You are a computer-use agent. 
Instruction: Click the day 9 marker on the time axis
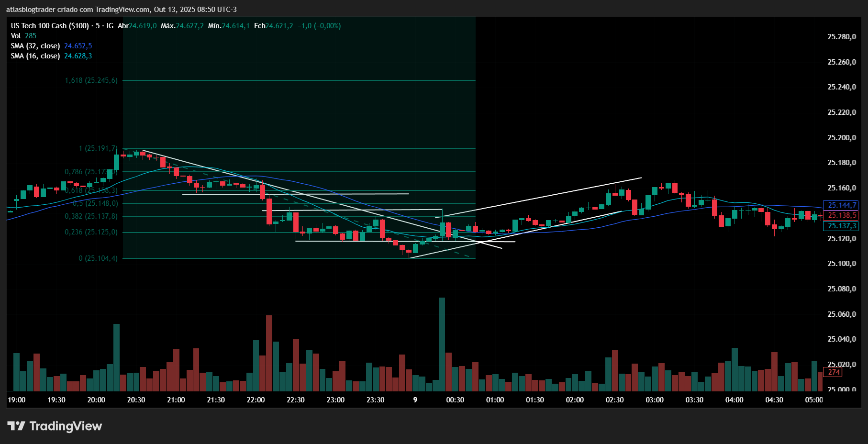(415, 400)
